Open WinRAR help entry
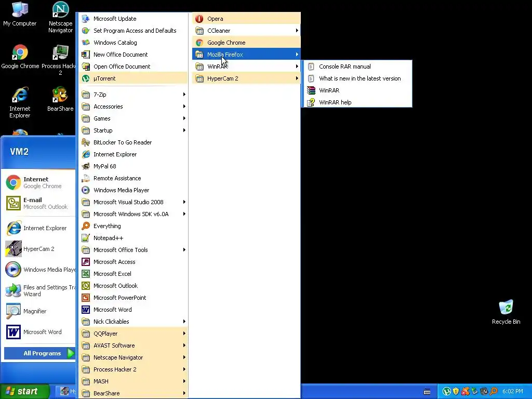Viewport: 532px width, 399px height. (357, 102)
